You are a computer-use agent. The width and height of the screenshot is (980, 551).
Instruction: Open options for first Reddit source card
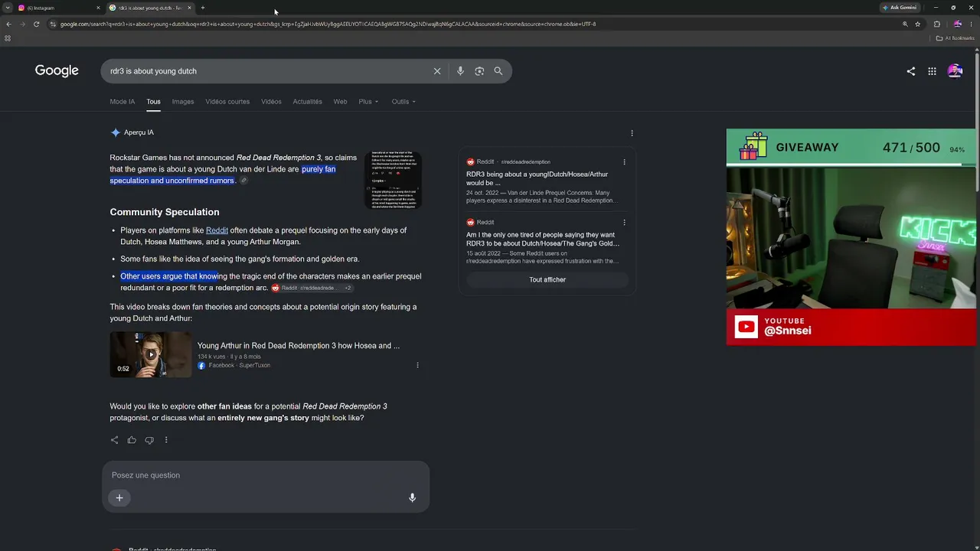tap(624, 162)
